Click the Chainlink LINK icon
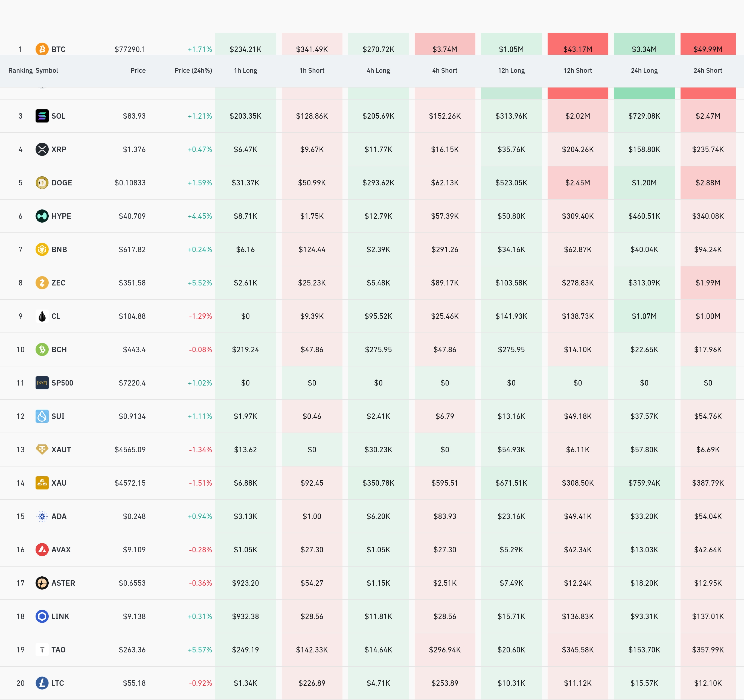744x700 pixels. pyautogui.click(x=42, y=616)
